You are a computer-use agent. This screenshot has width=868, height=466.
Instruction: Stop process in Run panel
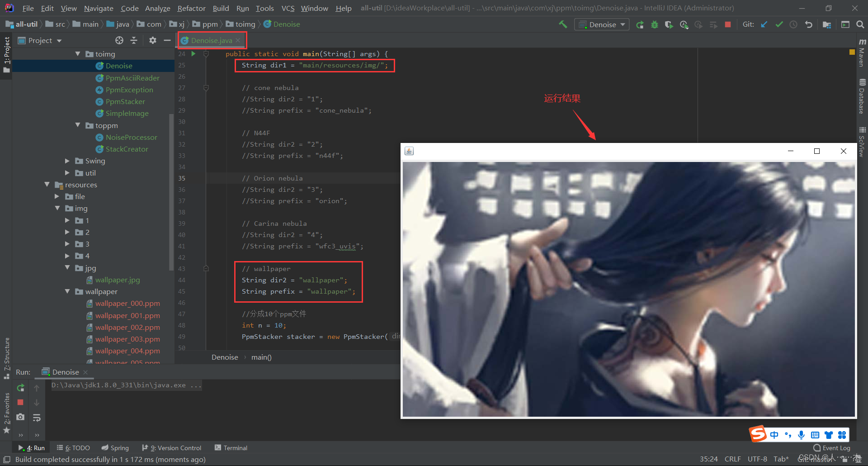pos(20,402)
